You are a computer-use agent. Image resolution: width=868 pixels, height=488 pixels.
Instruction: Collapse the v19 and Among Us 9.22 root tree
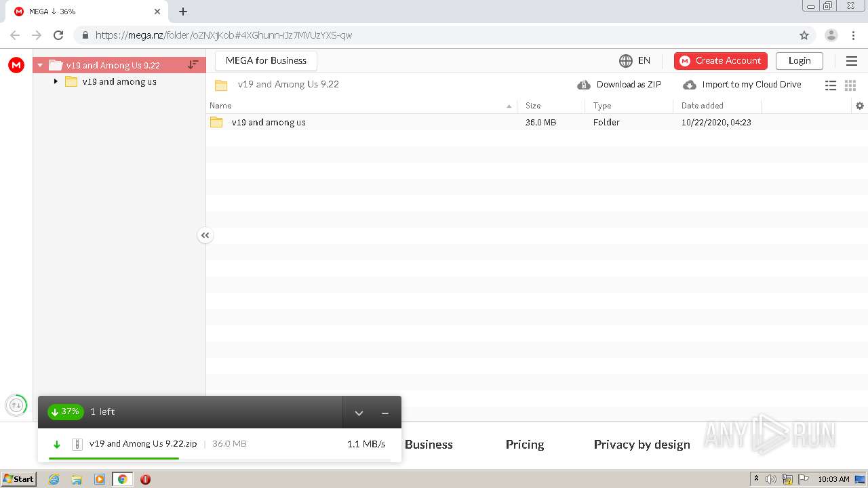pyautogui.click(x=40, y=65)
